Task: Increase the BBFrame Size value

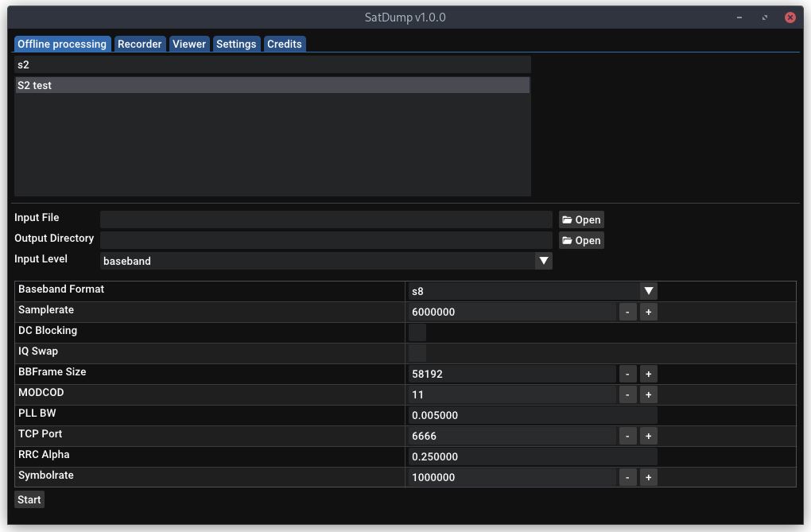Action: pyautogui.click(x=649, y=375)
